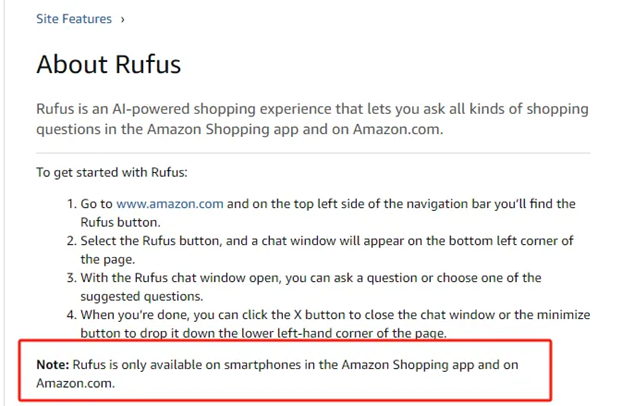Image resolution: width=634 pixels, height=406 pixels.
Task: Click the 'Rufus button.' text in step one
Action: [x=120, y=222]
